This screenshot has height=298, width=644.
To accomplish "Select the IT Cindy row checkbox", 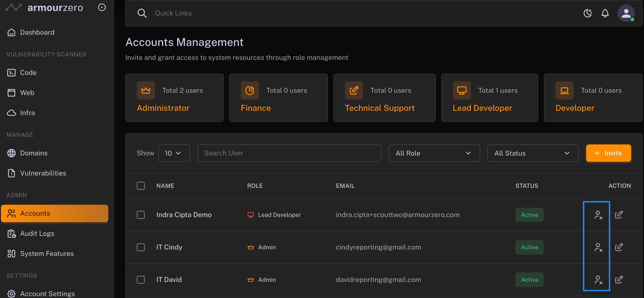I will (141, 247).
